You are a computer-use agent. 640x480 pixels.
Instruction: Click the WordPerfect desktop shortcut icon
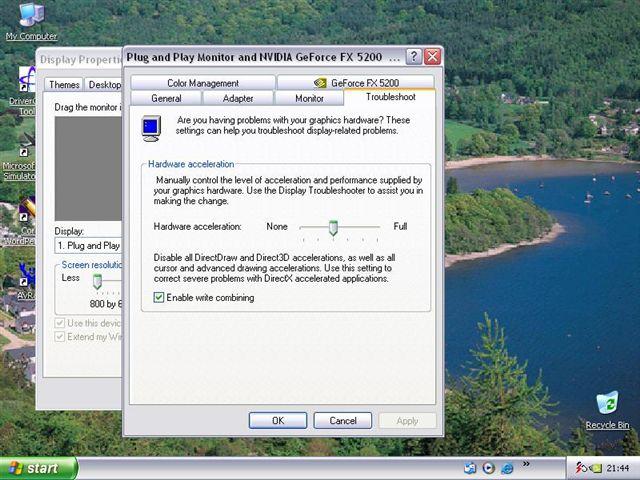point(26,212)
